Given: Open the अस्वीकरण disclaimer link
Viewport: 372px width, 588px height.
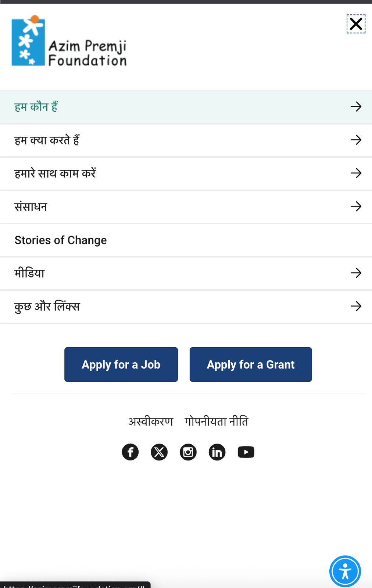Looking at the screenshot, I should [151, 421].
